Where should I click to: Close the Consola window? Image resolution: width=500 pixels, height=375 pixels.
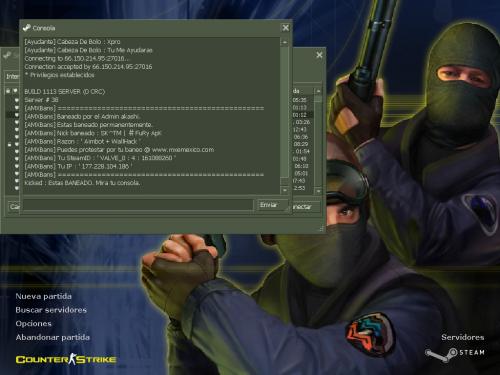point(286,28)
